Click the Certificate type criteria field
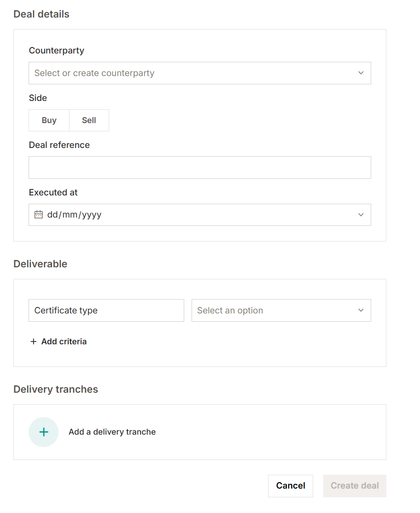Image resolution: width=420 pixels, height=513 pixels. click(106, 310)
